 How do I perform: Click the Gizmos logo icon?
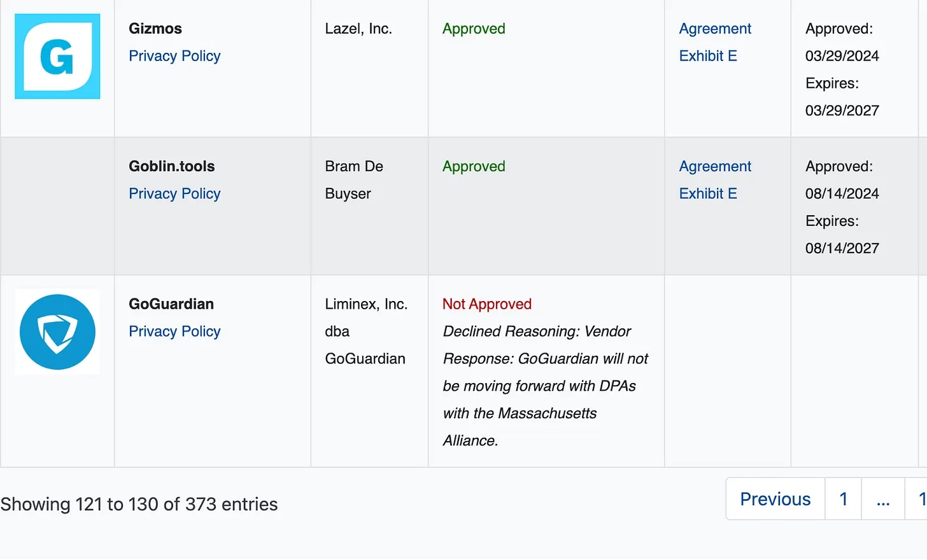point(57,56)
